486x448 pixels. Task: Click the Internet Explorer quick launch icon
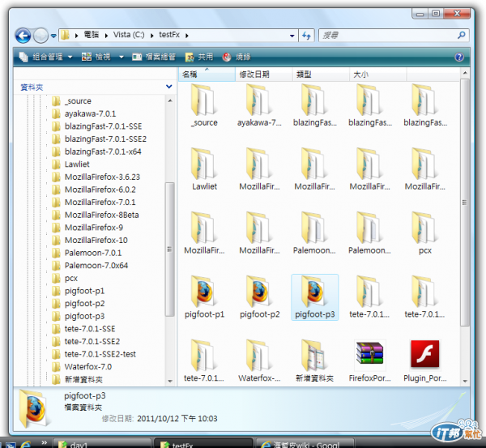[x=26, y=445]
